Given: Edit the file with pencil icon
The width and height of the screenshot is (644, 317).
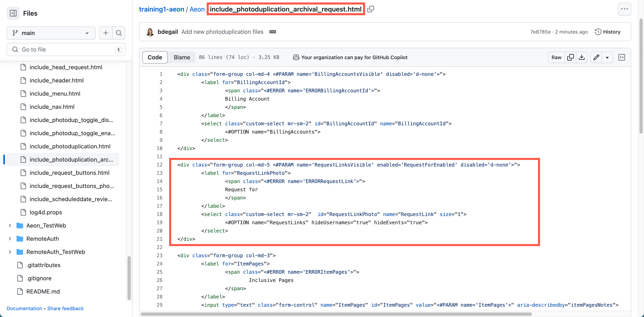Looking at the screenshot, I should (597, 57).
